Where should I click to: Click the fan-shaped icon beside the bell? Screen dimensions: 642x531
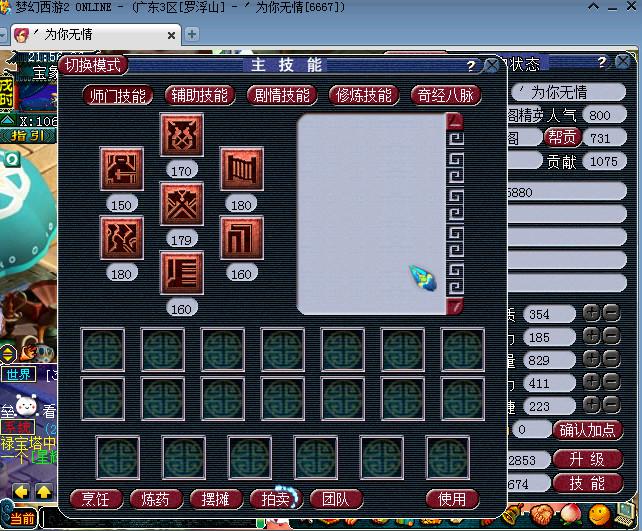click(x=541, y=515)
